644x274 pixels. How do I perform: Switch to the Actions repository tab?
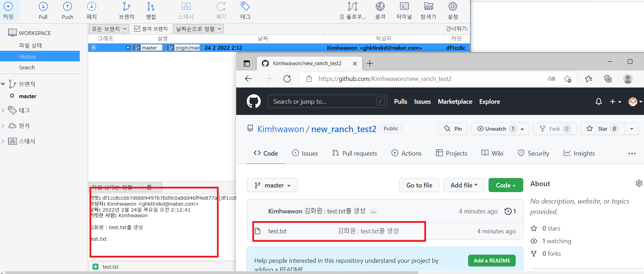click(406, 153)
